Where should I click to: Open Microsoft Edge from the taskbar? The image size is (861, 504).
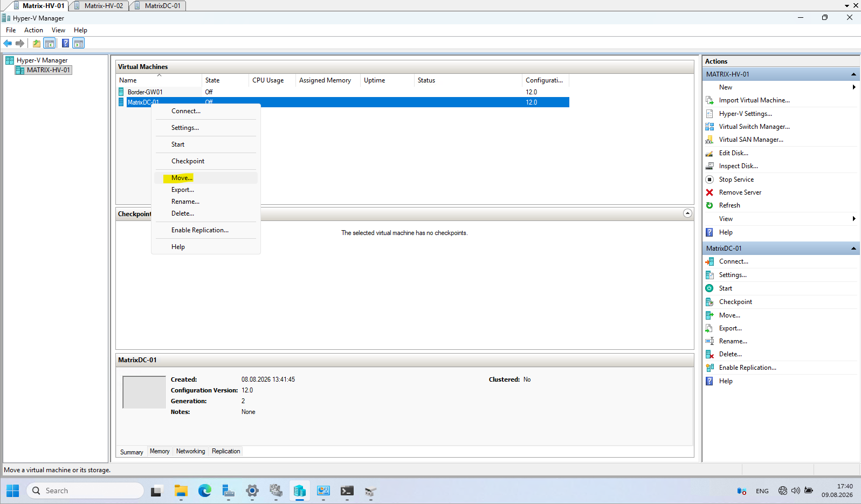205,491
